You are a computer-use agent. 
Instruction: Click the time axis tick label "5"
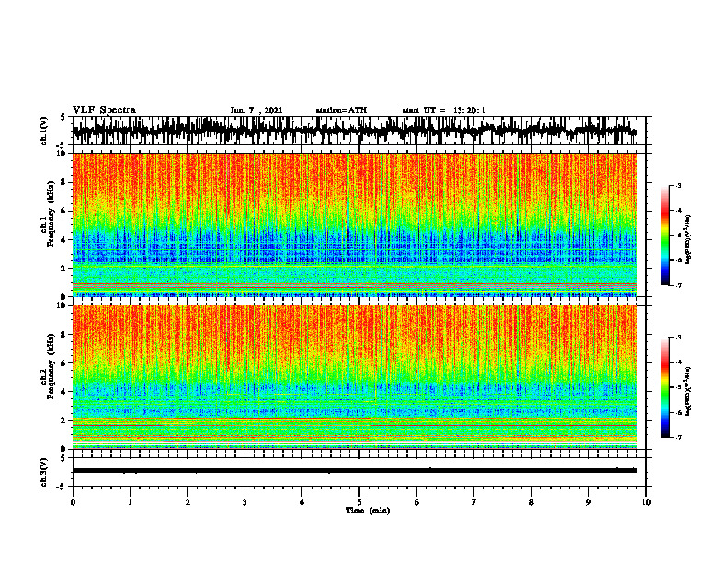359,502
